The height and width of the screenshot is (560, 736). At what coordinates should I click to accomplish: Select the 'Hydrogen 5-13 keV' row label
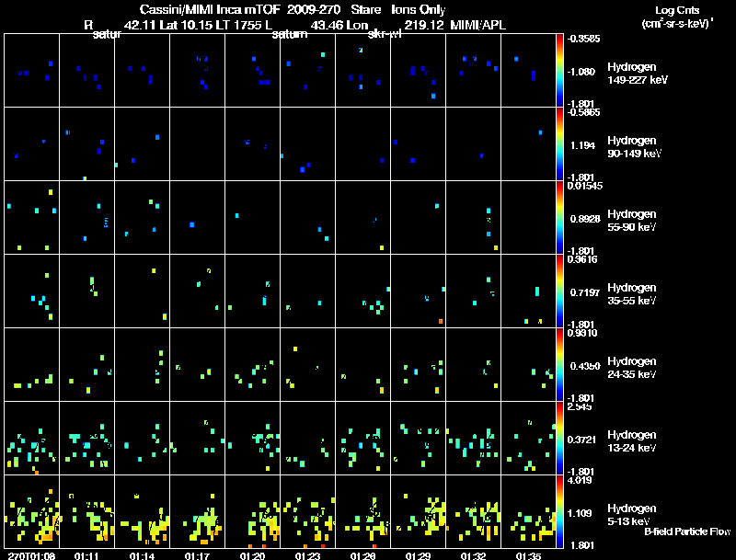coord(632,515)
